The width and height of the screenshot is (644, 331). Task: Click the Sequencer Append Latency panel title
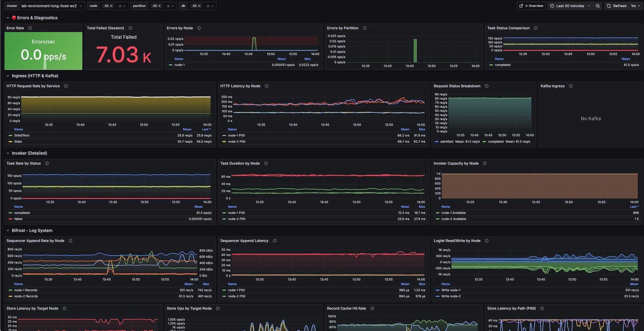[x=244, y=241]
